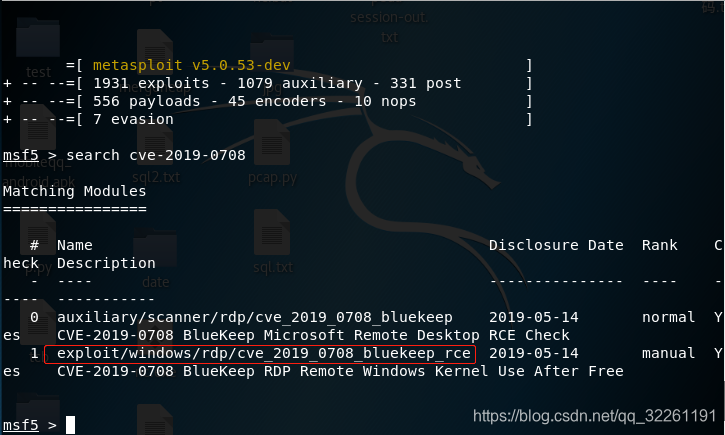This screenshot has width=725, height=435.
Task: Click the 'manual' rank value
Action: (669, 354)
